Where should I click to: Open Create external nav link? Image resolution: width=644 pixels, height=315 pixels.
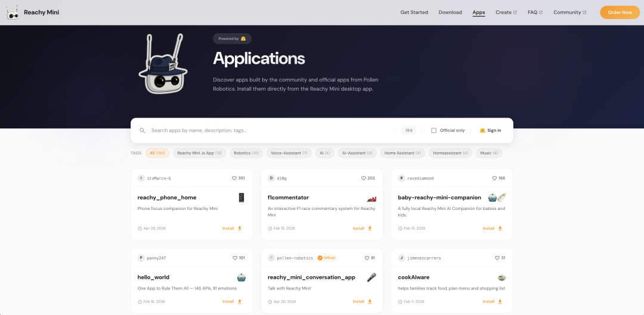(506, 13)
